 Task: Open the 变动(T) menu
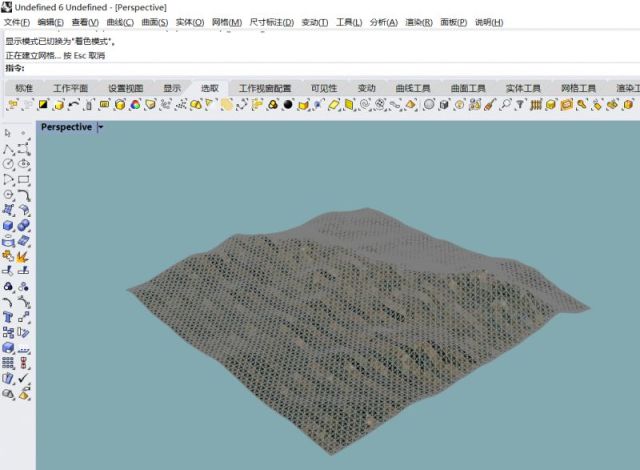click(x=315, y=22)
